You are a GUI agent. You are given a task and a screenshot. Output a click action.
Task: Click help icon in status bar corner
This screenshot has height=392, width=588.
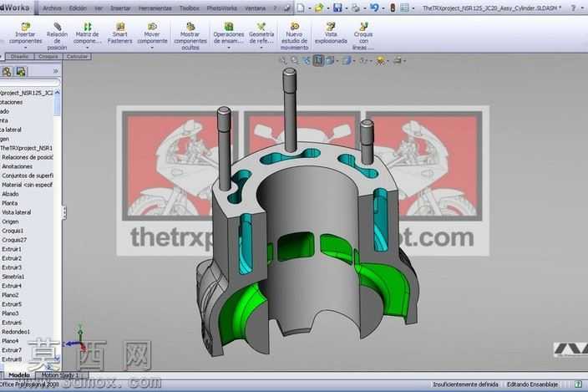(x=578, y=384)
